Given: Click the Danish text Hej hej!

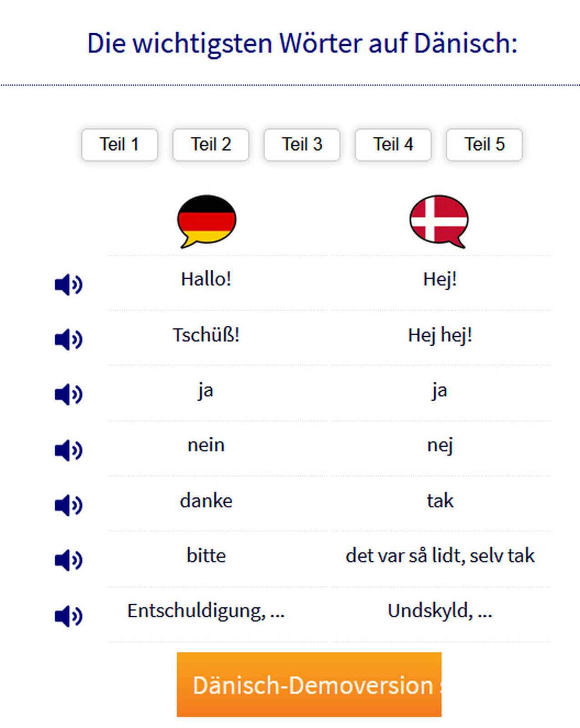Looking at the screenshot, I should (x=440, y=336).
